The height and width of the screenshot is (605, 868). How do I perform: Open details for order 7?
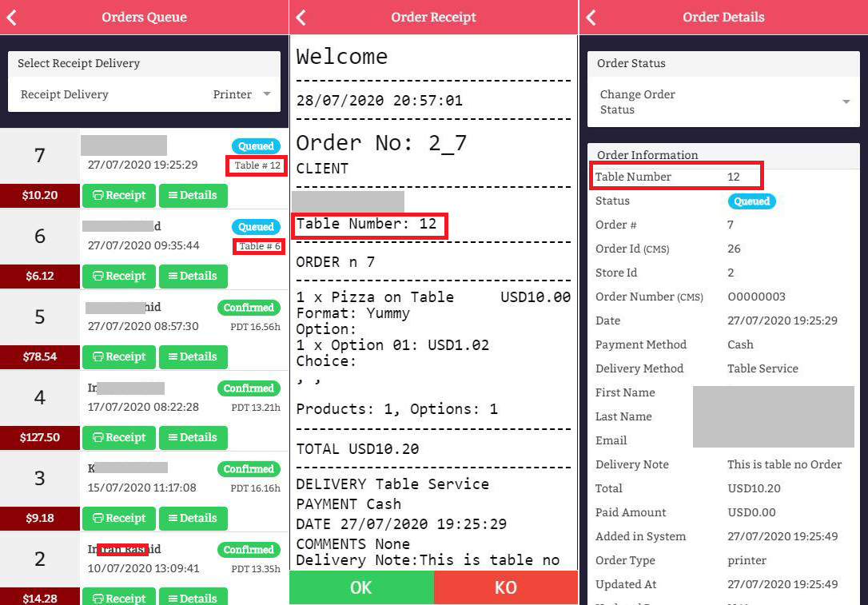click(x=193, y=195)
